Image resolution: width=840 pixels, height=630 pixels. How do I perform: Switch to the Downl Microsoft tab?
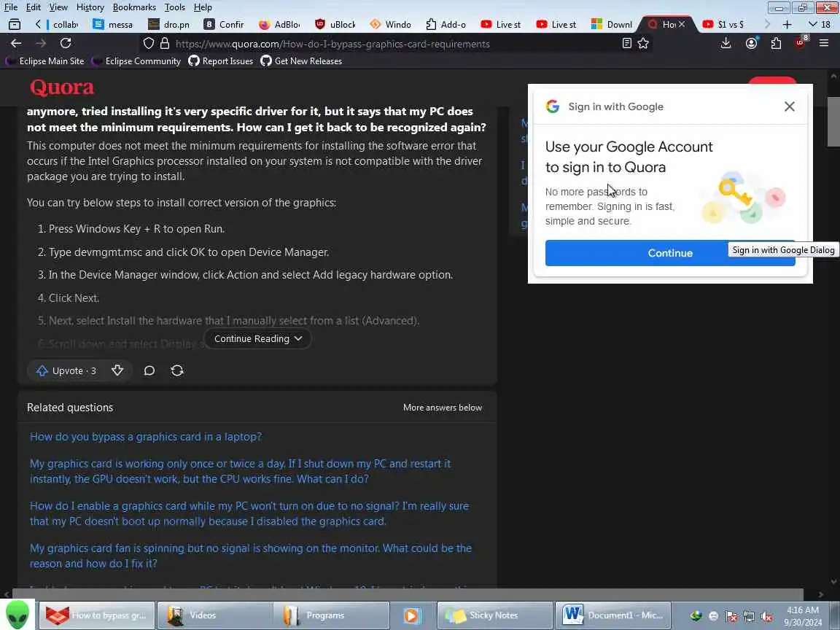pos(611,24)
